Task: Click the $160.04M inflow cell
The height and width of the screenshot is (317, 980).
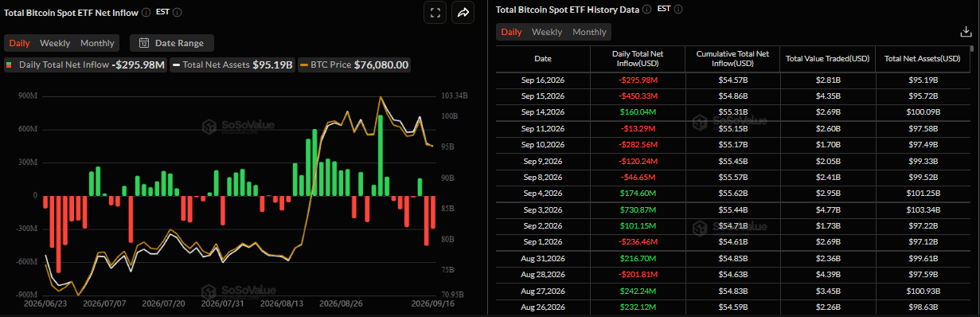Action: [638, 112]
